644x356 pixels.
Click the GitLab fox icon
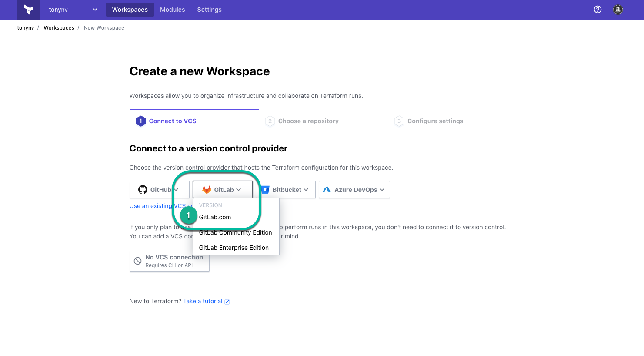click(x=207, y=190)
